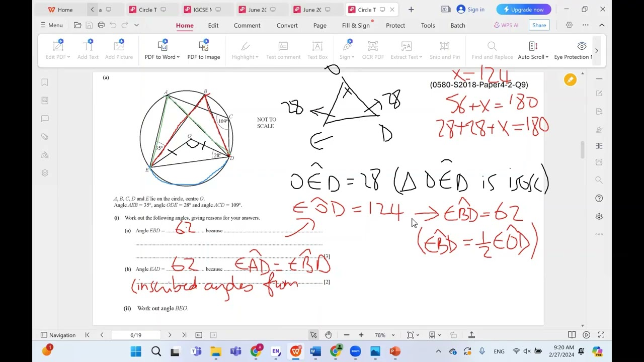Click the Share button
Viewport: 644px width, 362px height.
539,25
